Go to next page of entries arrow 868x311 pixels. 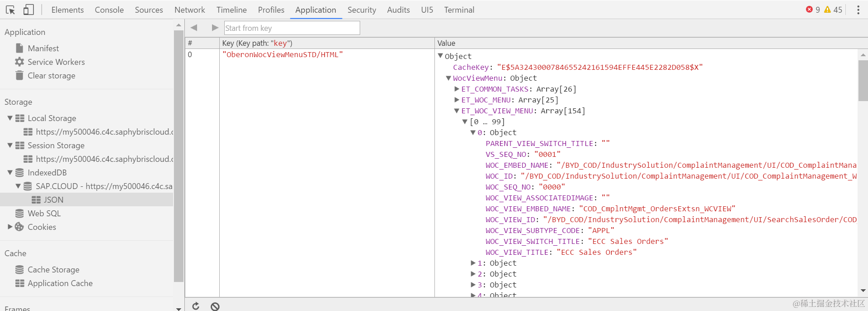tap(215, 28)
